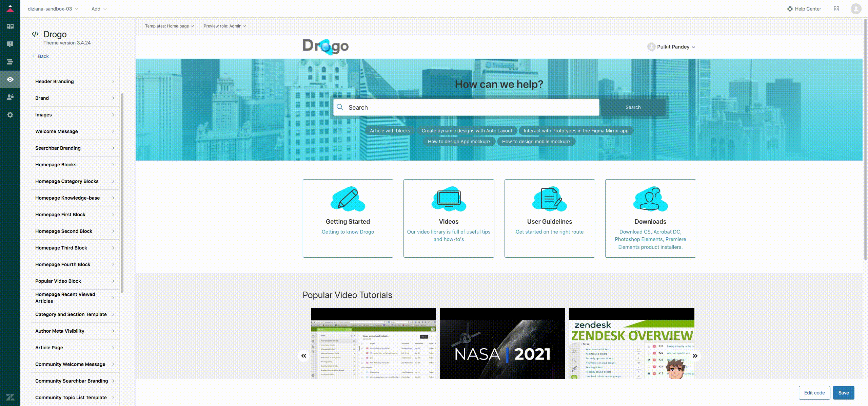Click the previous video carousel arrow

pos(303,356)
